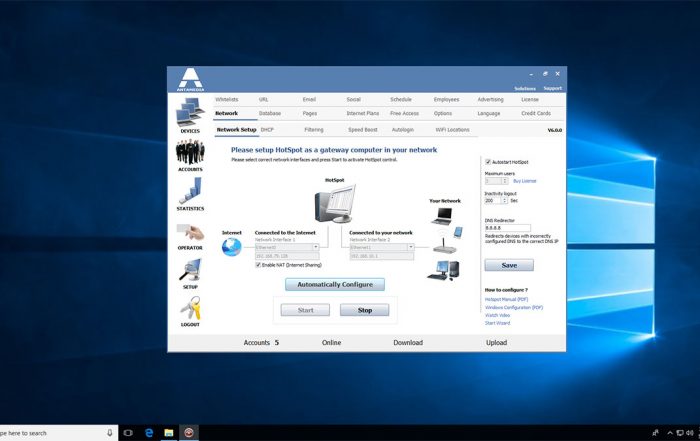The width and height of the screenshot is (700, 441).
Task: Click the Windows search box
Action: (x=59, y=433)
